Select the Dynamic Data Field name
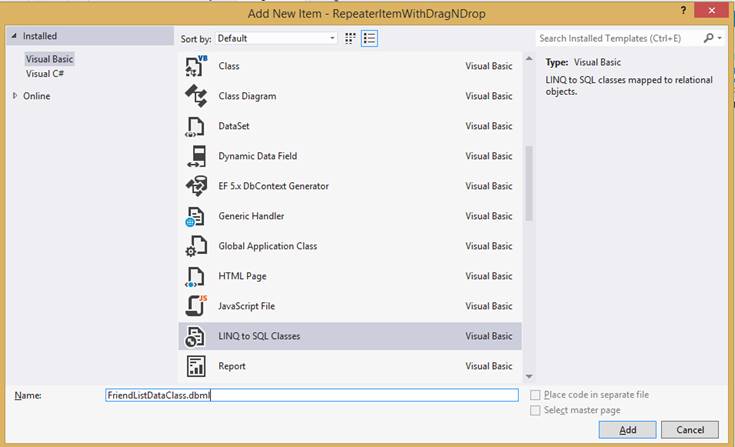735x447 pixels. (x=257, y=156)
